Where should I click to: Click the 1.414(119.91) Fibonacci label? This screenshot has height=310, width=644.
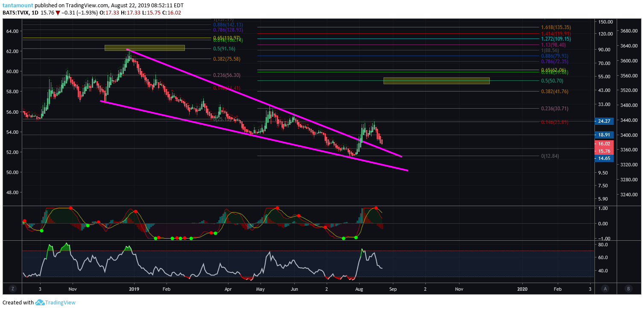click(556, 34)
